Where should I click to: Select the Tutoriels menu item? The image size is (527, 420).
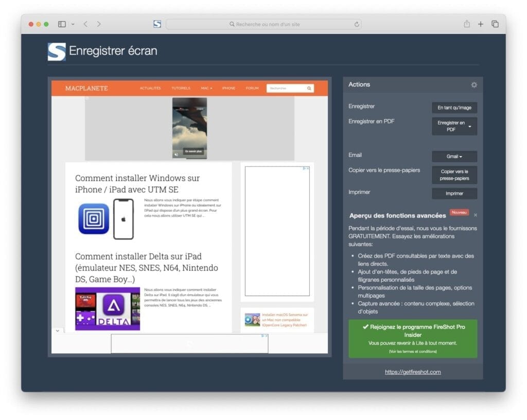point(181,88)
